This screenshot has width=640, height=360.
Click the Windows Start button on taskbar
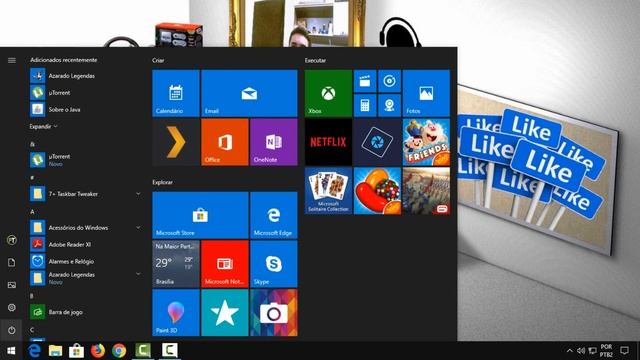click(x=11, y=351)
